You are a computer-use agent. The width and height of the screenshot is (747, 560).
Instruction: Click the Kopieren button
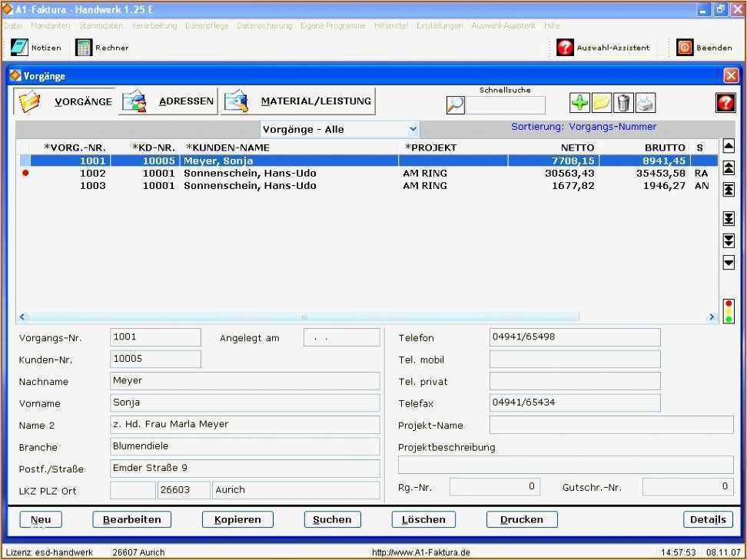(237, 519)
